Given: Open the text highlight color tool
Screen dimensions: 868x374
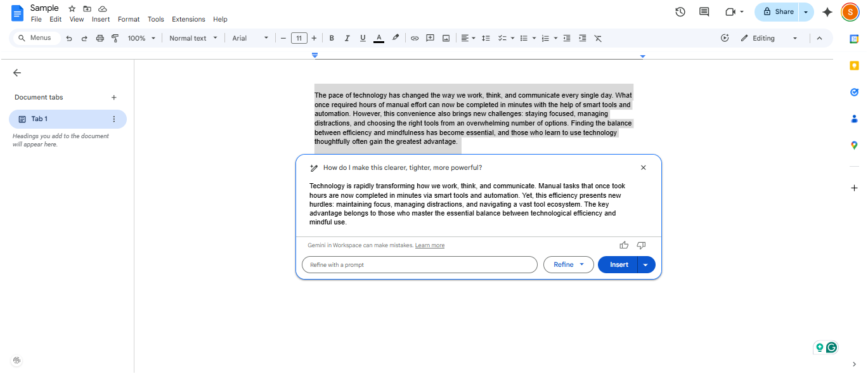Looking at the screenshot, I should (x=395, y=38).
